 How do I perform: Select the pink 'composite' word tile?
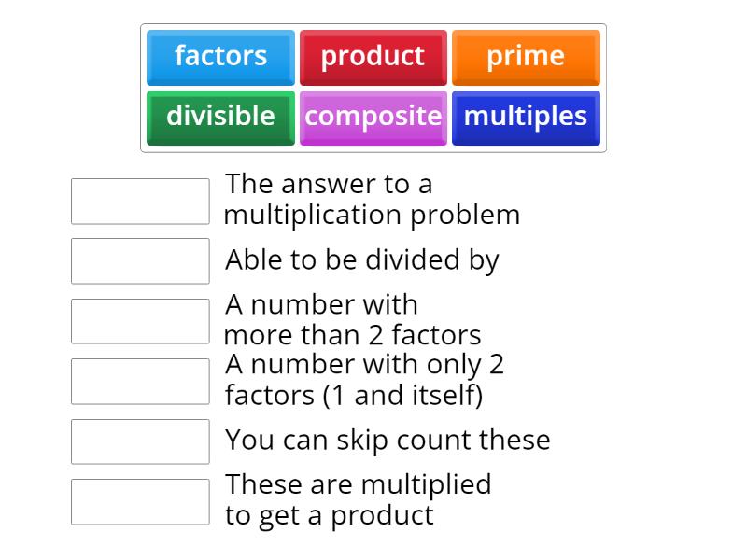click(373, 117)
